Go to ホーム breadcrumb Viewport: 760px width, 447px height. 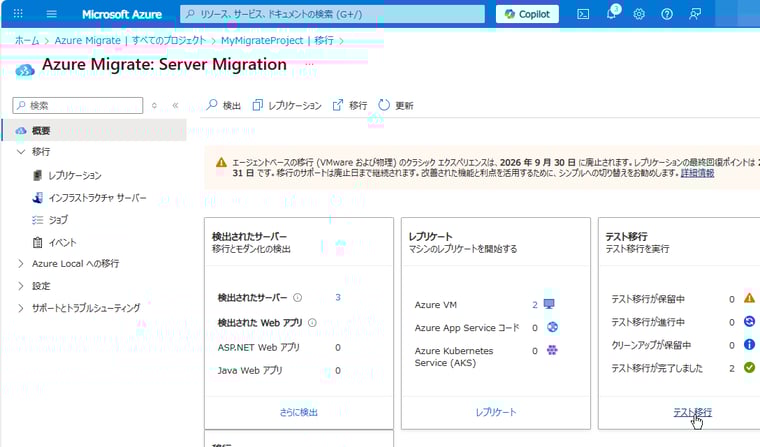[27, 41]
